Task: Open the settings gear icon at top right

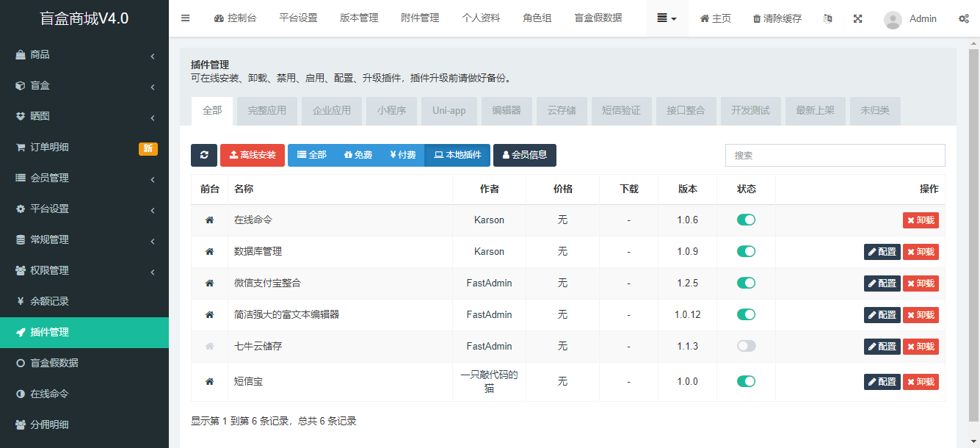Action: [x=964, y=18]
